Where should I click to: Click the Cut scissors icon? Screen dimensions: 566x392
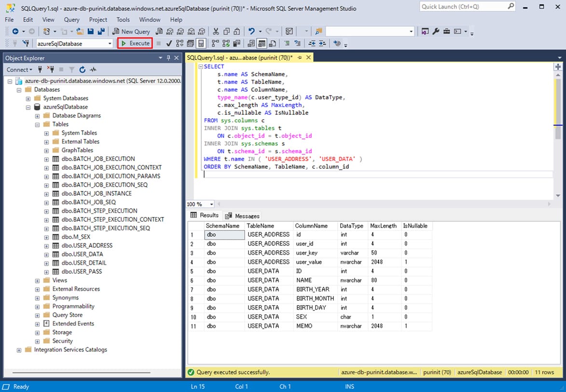(216, 31)
